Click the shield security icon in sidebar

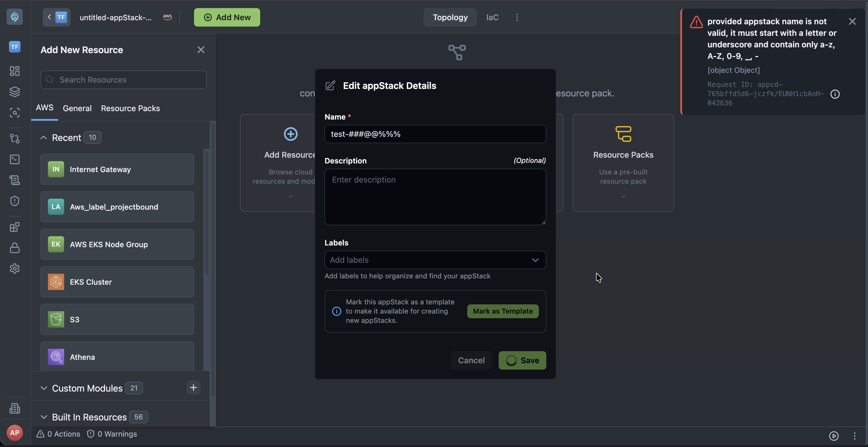[14, 201]
